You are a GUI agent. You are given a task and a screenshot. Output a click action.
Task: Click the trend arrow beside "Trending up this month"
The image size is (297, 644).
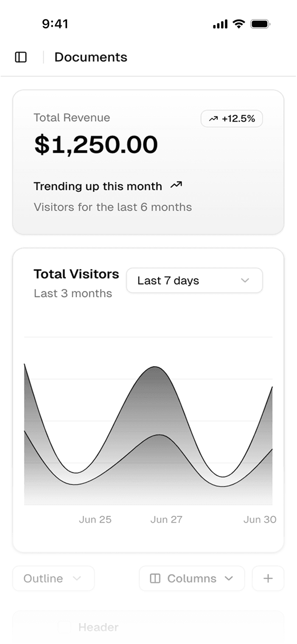coord(176,185)
